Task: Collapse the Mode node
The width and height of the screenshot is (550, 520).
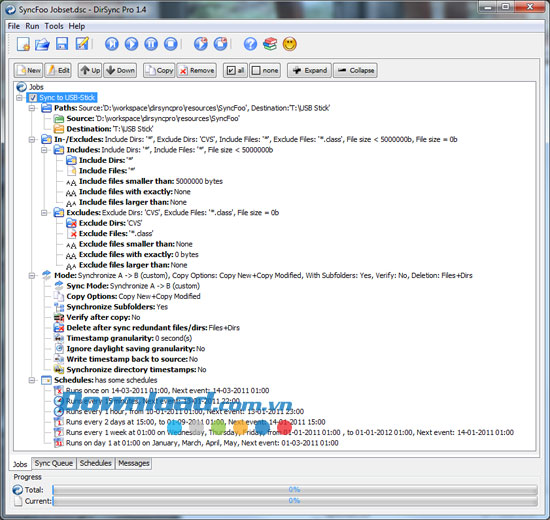Action: tap(32, 276)
